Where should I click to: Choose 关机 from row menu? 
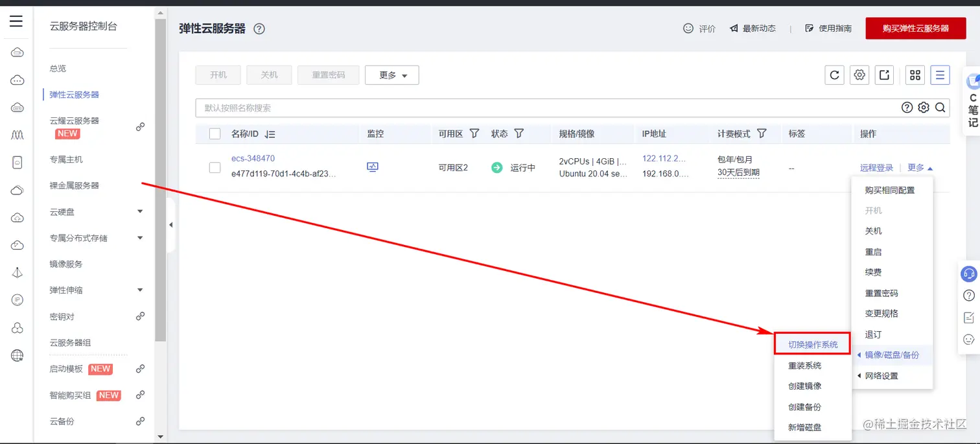click(873, 231)
